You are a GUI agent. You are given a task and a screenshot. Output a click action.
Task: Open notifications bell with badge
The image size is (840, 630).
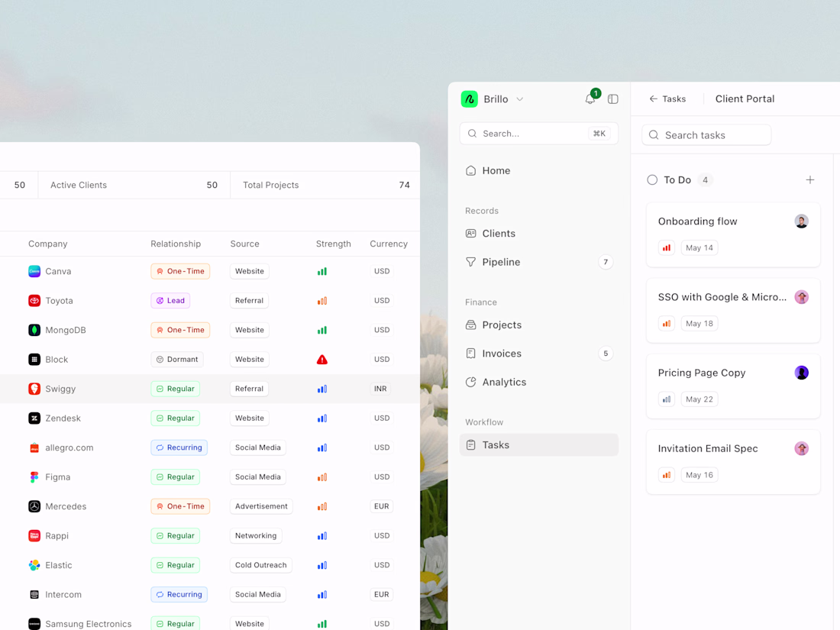tap(590, 99)
